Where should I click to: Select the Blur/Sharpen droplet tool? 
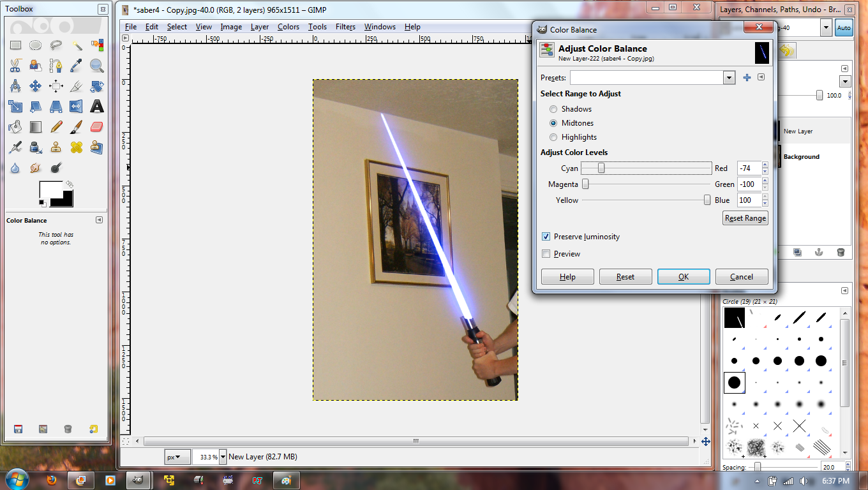click(15, 168)
